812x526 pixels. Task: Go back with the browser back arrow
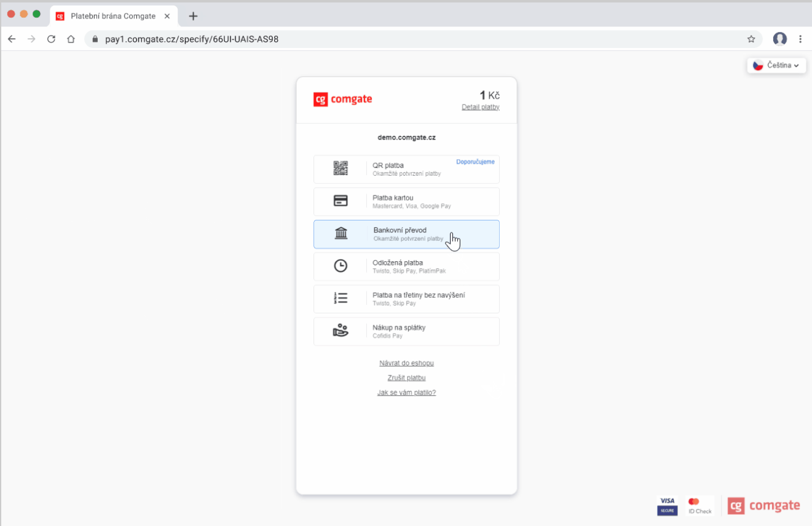click(x=12, y=39)
